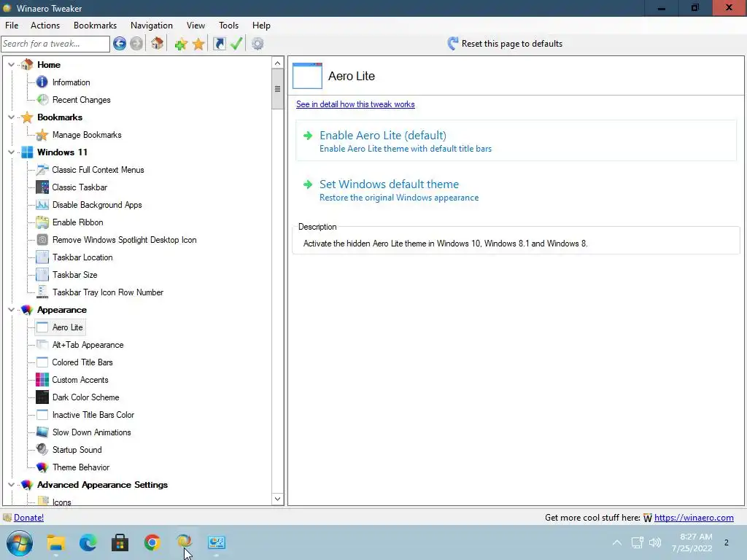The height and width of the screenshot is (560, 747).
Task: Click the Custom Accents colorful icon
Action: coord(42,379)
